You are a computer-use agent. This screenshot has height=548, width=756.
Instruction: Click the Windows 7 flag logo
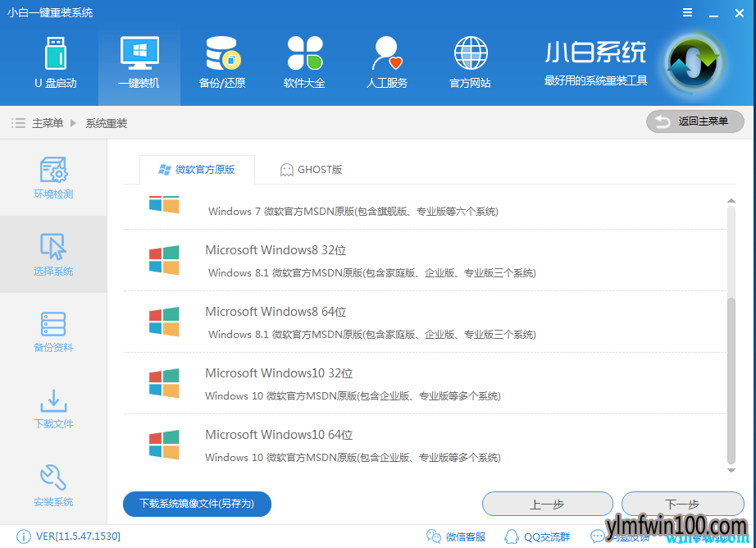[164, 204]
